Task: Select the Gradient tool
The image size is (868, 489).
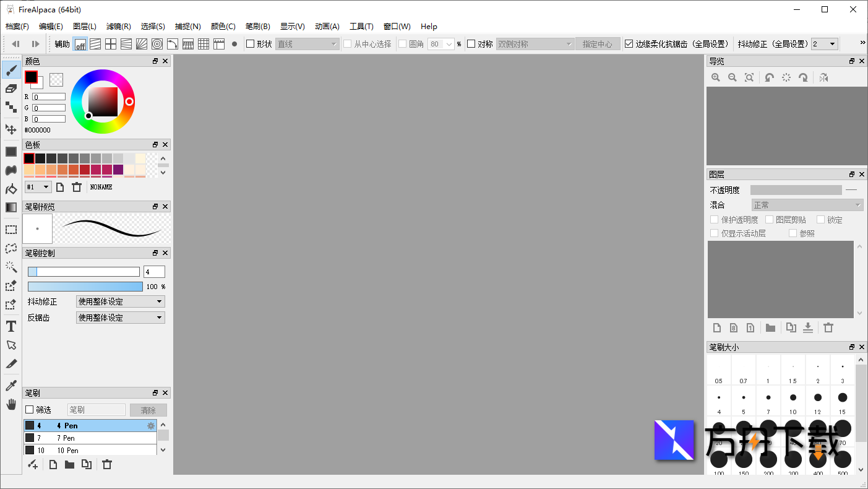Action: [11, 207]
